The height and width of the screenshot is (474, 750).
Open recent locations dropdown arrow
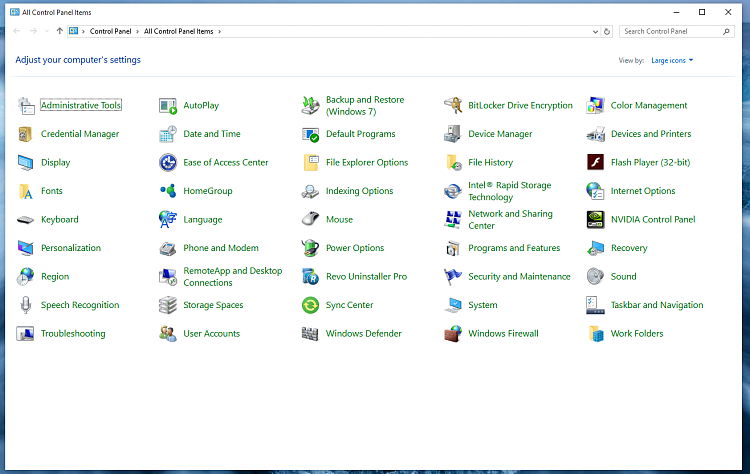[x=46, y=32]
